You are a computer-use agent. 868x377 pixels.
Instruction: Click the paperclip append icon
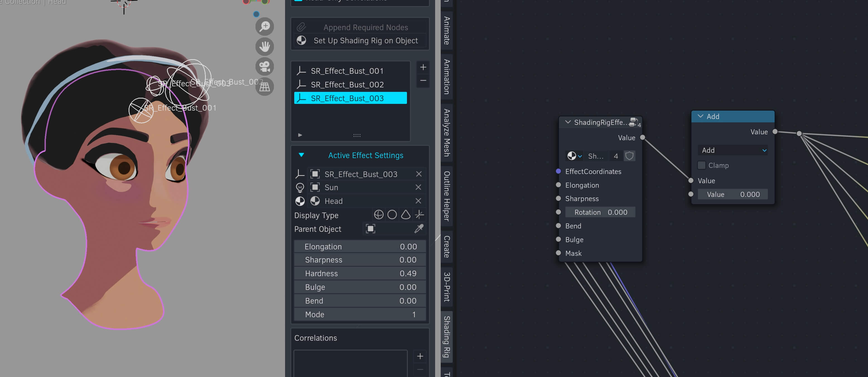coord(301,27)
